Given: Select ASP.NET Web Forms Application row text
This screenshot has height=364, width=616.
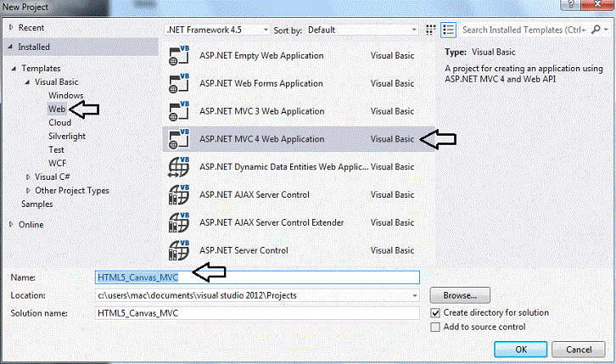Looking at the screenshot, I should (x=260, y=84).
